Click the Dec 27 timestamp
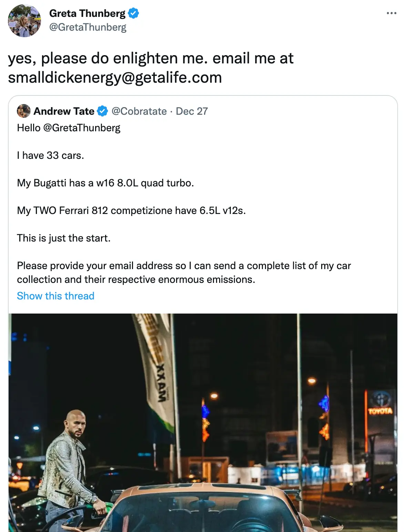This screenshot has width=408, height=532. click(192, 111)
